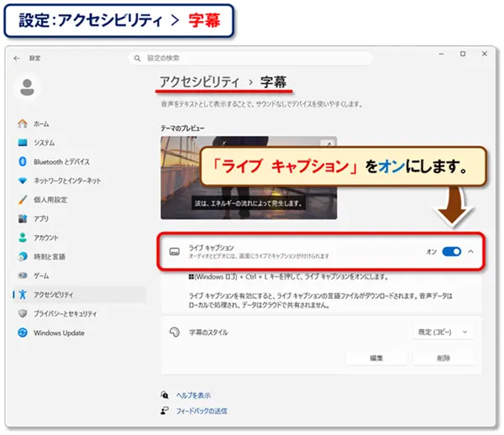This screenshot has height=435, width=504.
Task: Click the ホーム house icon
Action: (x=23, y=123)
